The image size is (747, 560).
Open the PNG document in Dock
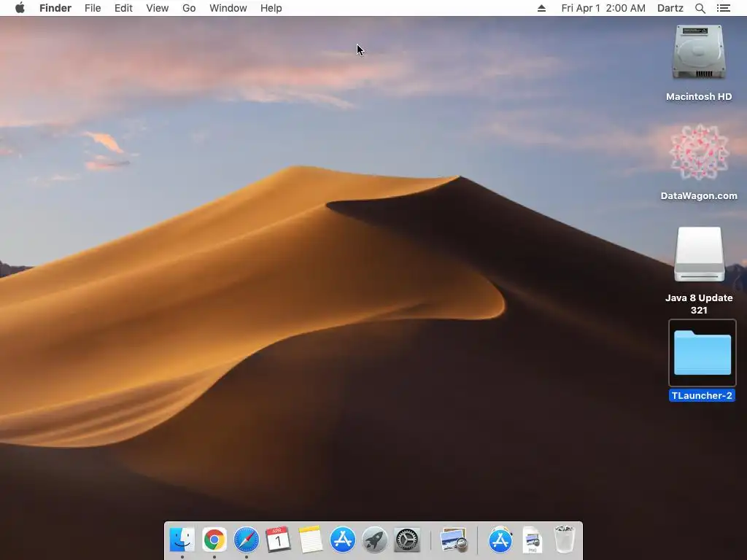532,540
